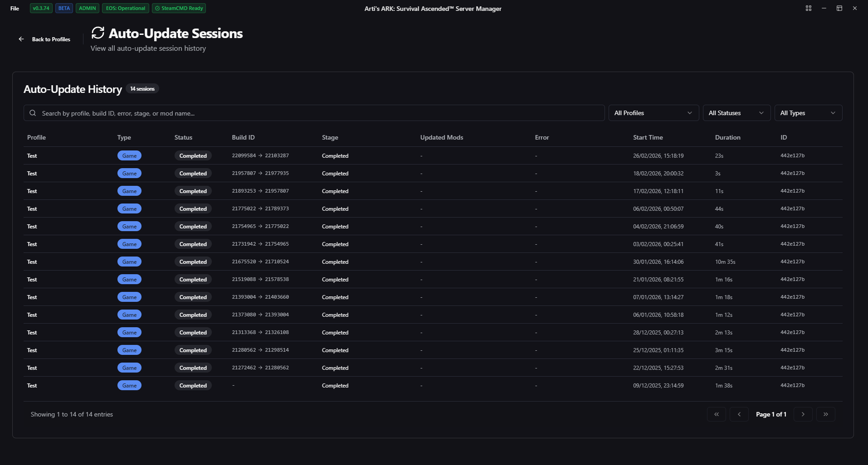Click the grid layout icon in title bar
Screen dimensions: 868x465
pyautogui.click(x=808, y=8)
